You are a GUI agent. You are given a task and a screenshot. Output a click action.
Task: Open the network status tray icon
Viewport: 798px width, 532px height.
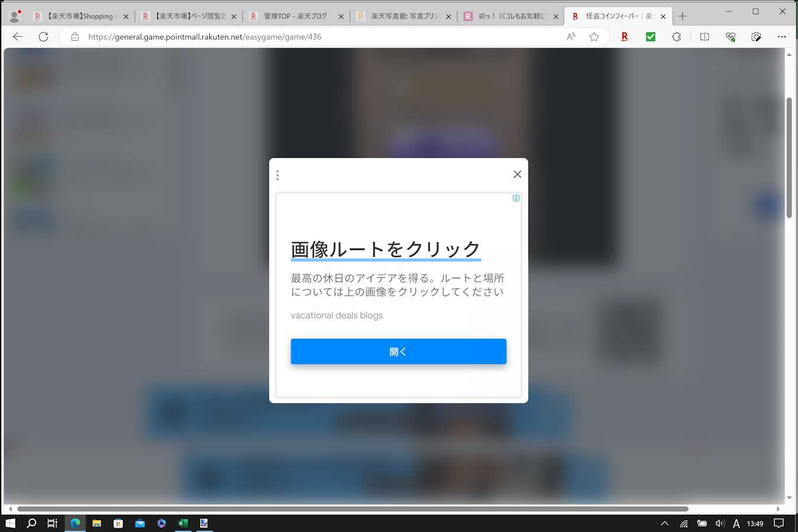(x=684, y=523)
